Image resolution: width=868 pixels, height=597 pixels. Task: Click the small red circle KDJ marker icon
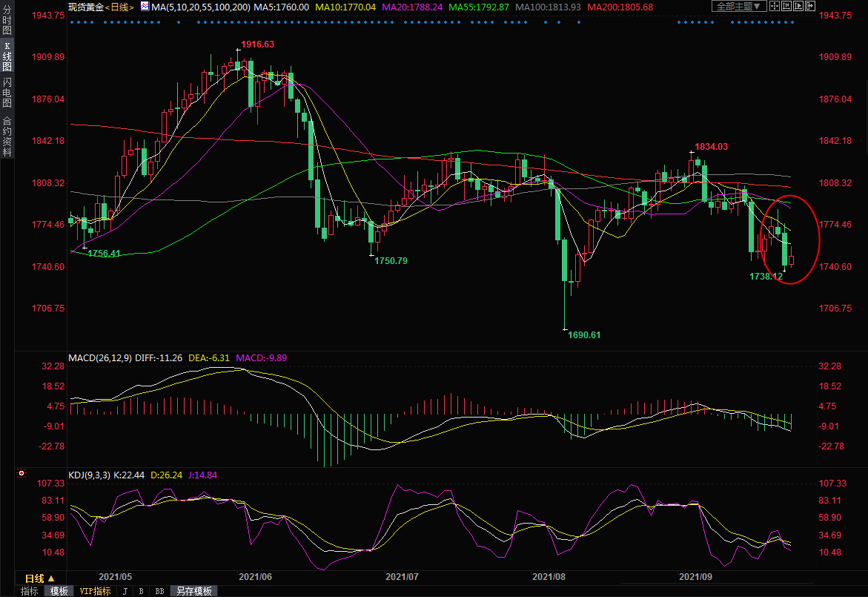coord(21,473)
